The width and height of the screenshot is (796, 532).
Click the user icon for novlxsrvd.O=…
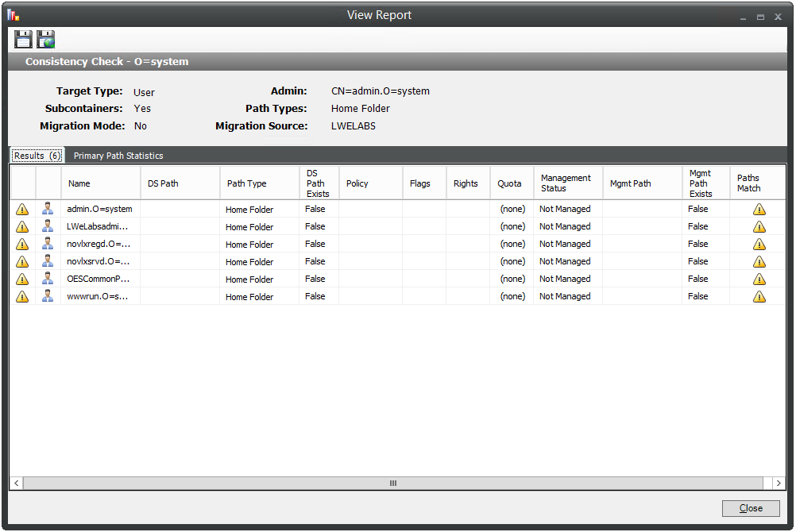(x=48, y=261)
